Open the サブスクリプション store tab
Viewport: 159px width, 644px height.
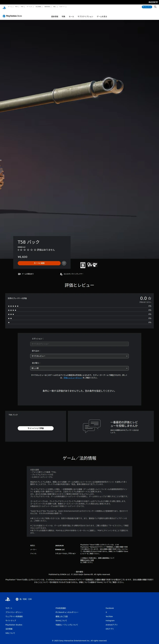tap(85, 16)
